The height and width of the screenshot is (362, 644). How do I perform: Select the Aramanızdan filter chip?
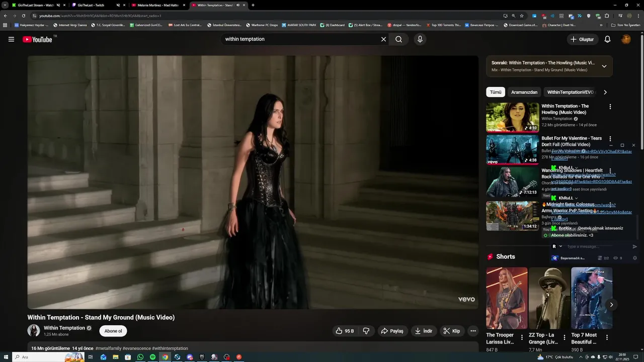coord(524,92)
